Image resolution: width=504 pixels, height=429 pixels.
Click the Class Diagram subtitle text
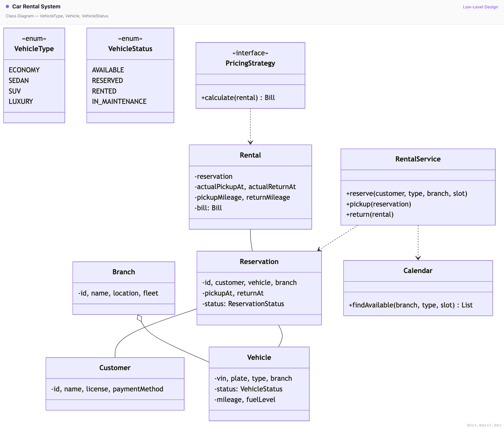[x=57, y=16]
